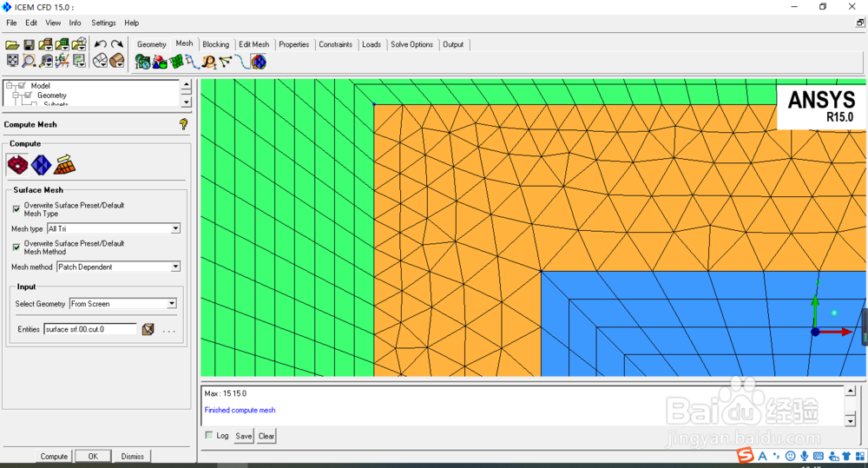Collapse the Model tree node
The height and width of the screenshot is (468, 868).
click(9, 86)
